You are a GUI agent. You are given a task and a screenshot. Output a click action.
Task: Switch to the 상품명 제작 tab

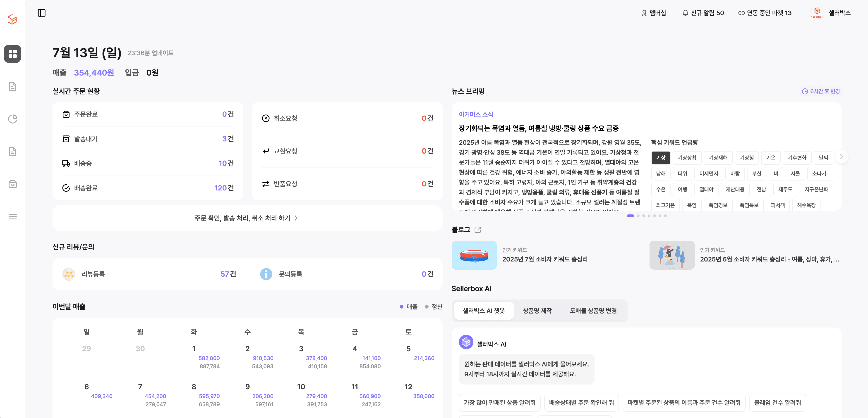pos(537,311)
